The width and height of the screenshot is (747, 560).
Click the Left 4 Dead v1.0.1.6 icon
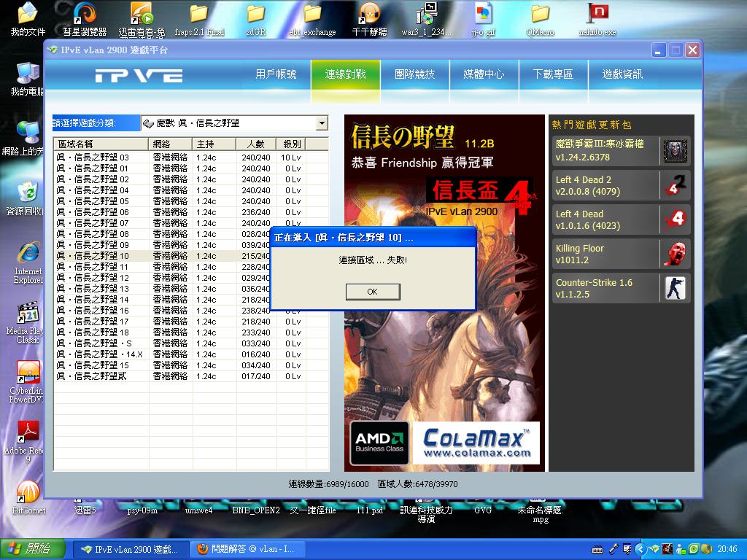point(675,219)
